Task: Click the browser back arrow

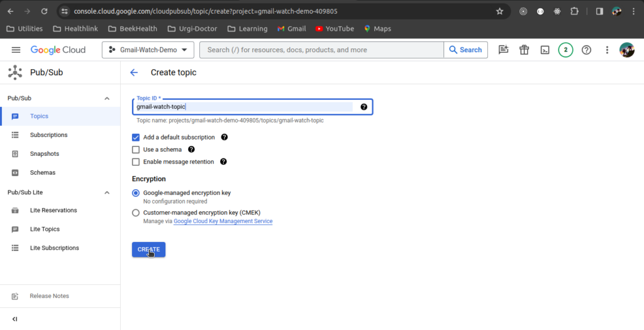Action: 11,11
